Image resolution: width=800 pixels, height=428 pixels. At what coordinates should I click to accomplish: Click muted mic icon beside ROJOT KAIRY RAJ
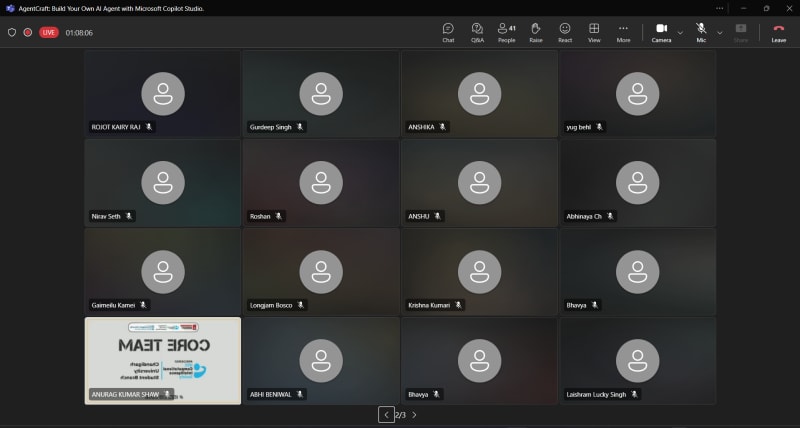pos(148,127)
